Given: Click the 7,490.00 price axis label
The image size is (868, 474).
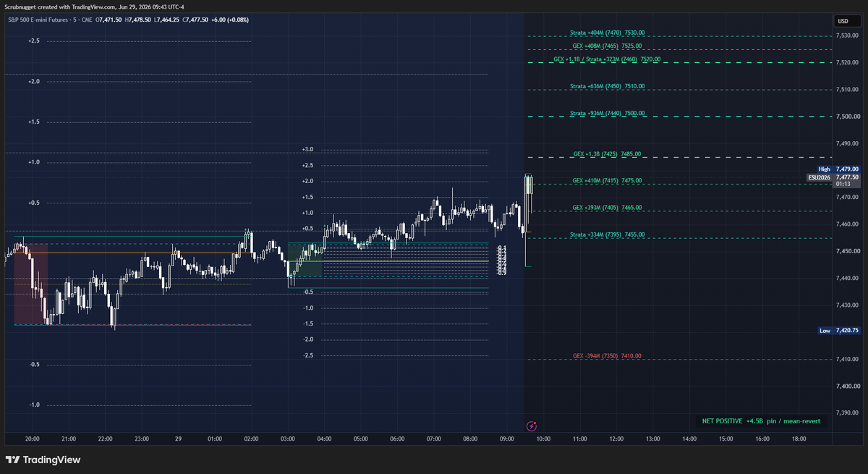Looking at the screenshot, I should (847, 143).
